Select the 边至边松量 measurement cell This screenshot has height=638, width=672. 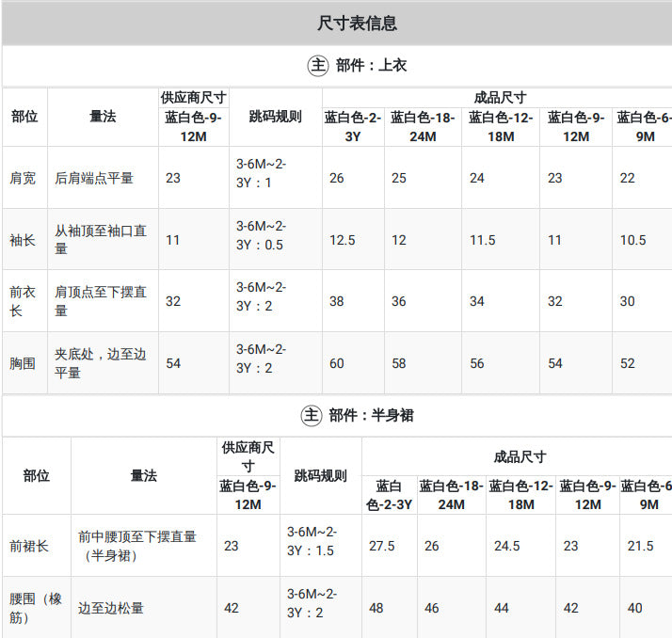pyautogui.click(x=110, y=608)
